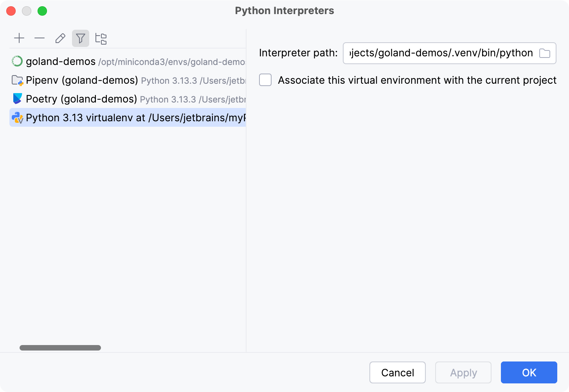The height and width of the screenshot is (392, 569).
Task: Remove selected interpreter using the minus icon
Action: tap(40, 38)
